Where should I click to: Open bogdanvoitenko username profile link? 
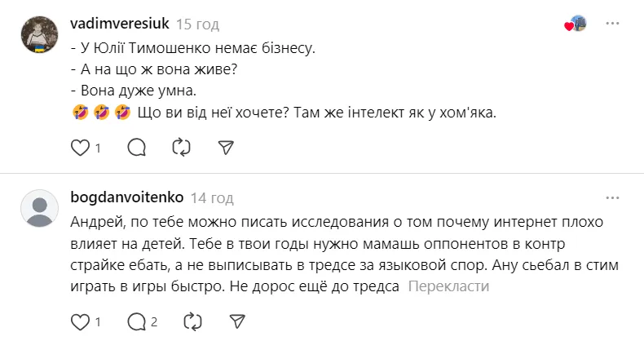coord(127,197)
